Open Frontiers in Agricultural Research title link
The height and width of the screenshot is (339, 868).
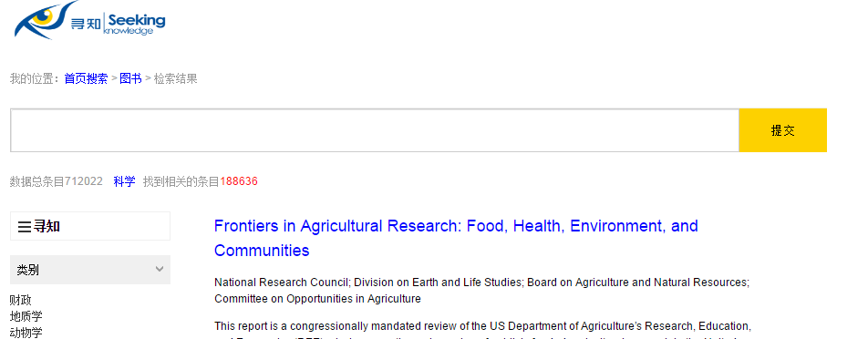point(456,239)
